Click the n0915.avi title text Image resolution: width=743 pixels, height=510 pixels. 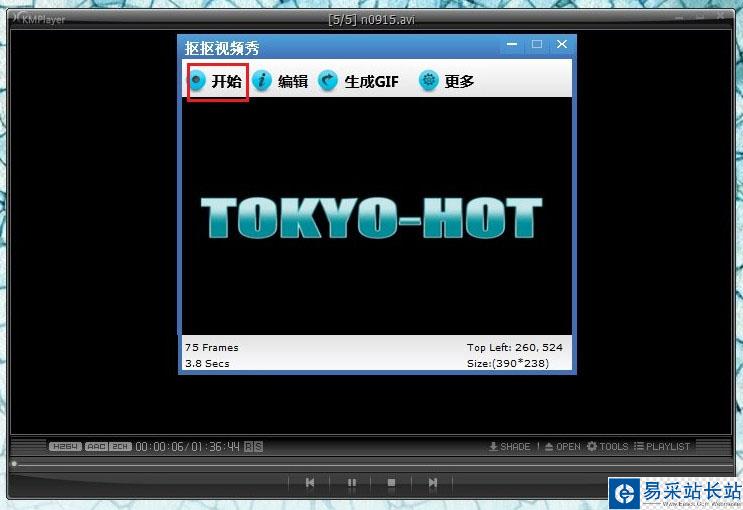pyautogui.click(x=388, y=20)
